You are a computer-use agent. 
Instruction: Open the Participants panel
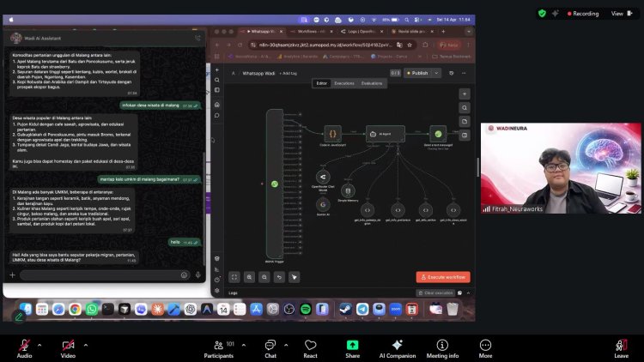[x=218, y=346]
